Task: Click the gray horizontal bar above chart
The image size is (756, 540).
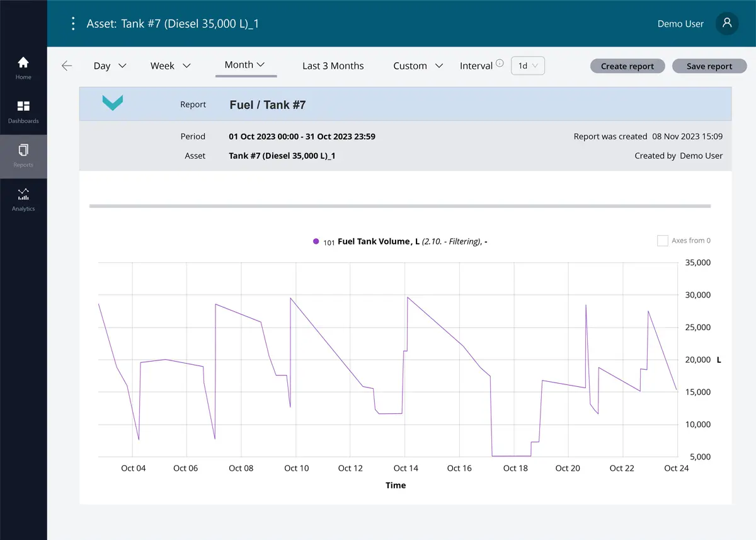Action: pyautogui.click(x=400, y=206)
